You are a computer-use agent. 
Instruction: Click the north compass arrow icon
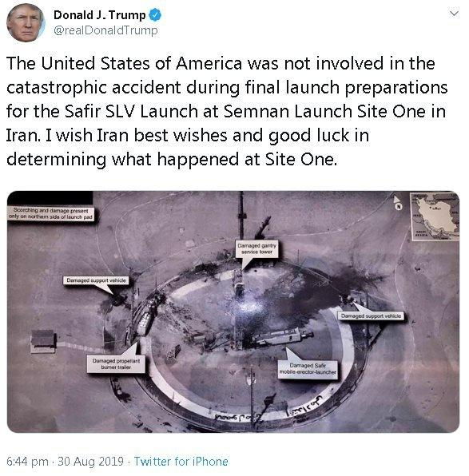click(x=398, y=203)
